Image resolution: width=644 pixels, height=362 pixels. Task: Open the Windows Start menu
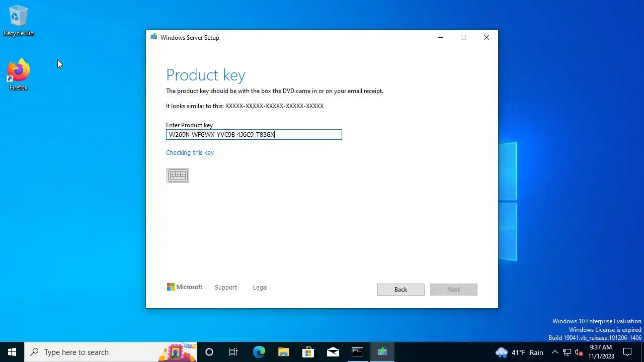12,352
